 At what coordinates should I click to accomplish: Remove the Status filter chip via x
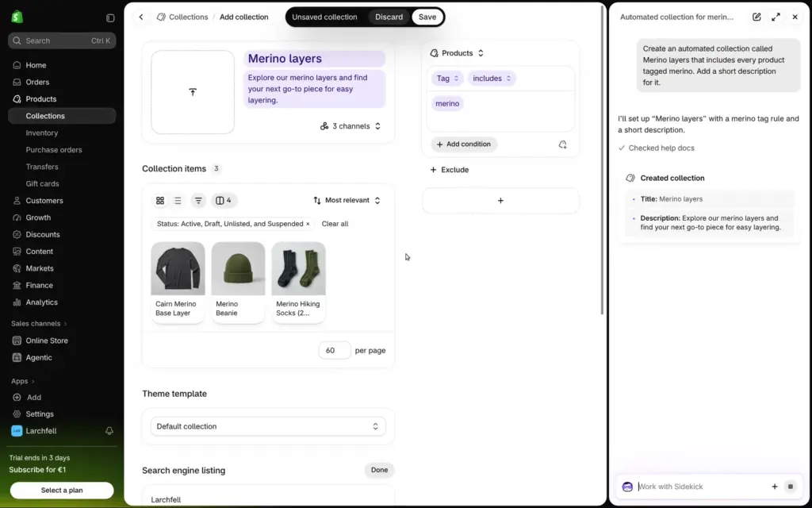click(308, 224)
